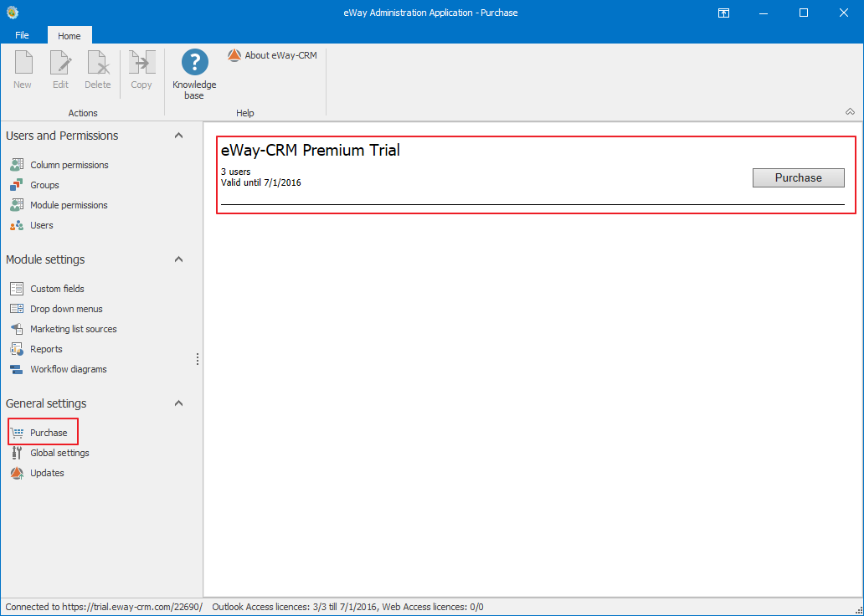
Task: Select Marketing list sources label
Action: tap(74, 329)
